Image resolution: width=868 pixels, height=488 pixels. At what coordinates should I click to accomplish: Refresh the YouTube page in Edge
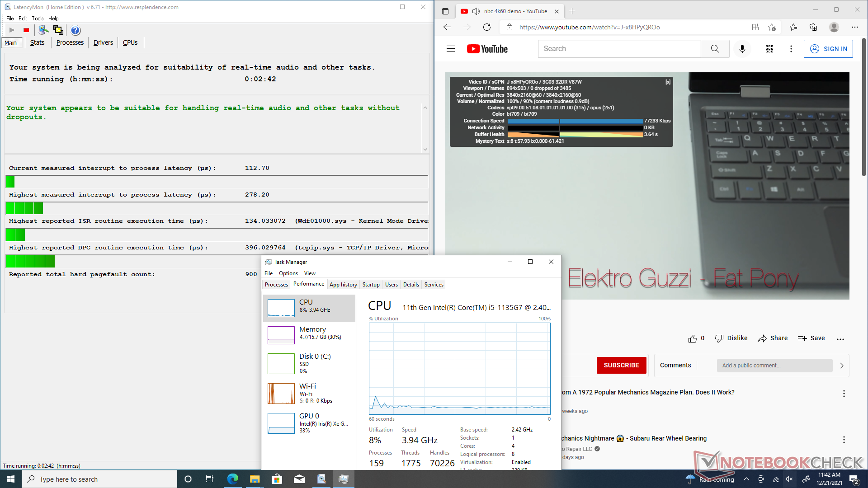(x=487, y=27)
